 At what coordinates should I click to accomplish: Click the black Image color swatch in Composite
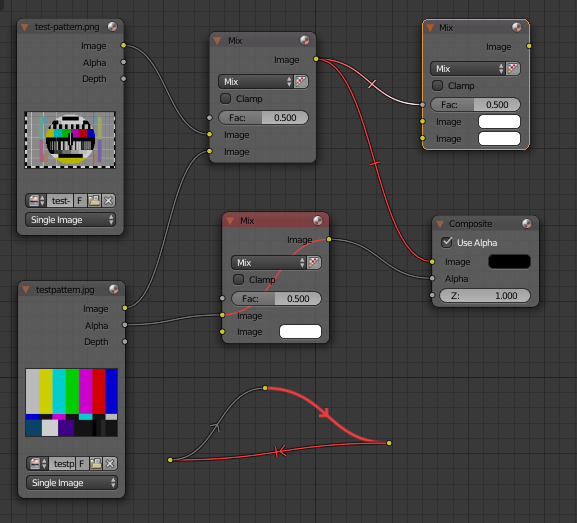(509, 261)
